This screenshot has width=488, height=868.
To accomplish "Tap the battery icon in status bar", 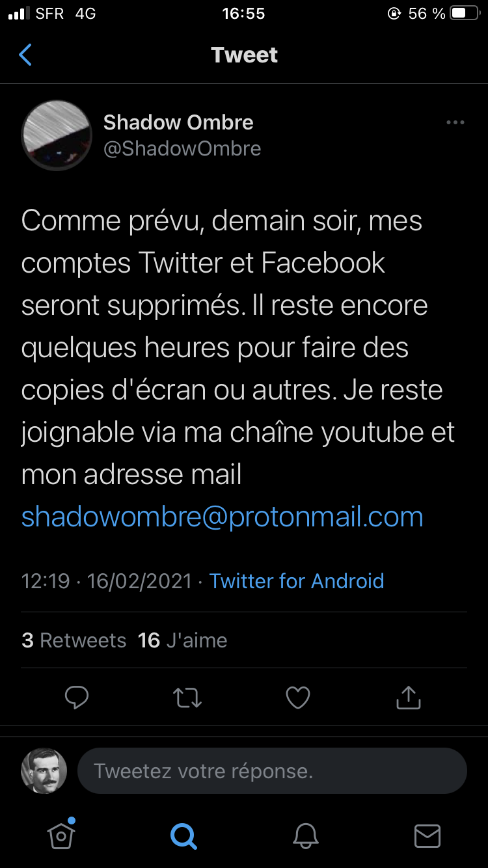I will tap(466, 14).
